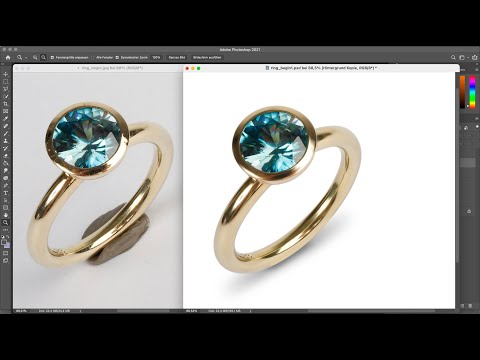Select the Dodge tool
This screenshot has width=480, height=360.
[x=6, y=178]
